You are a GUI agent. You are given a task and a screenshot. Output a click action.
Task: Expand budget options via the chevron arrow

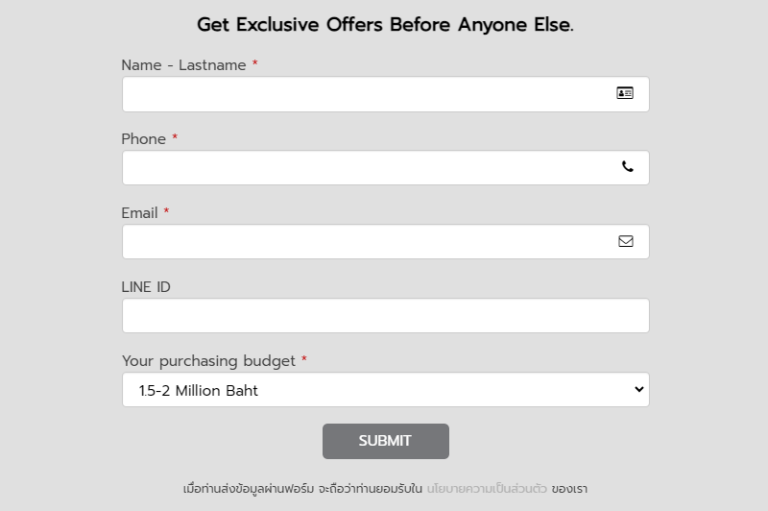639,389
